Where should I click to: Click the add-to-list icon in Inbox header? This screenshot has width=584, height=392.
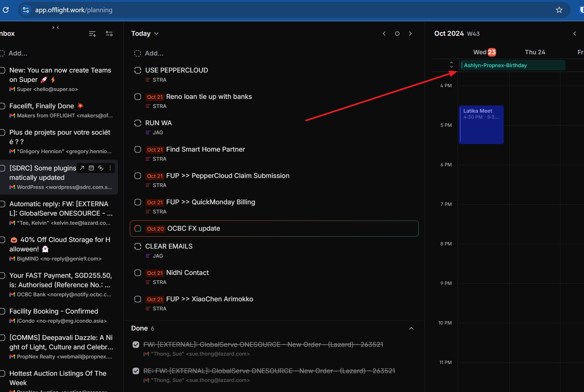[92, 34]
